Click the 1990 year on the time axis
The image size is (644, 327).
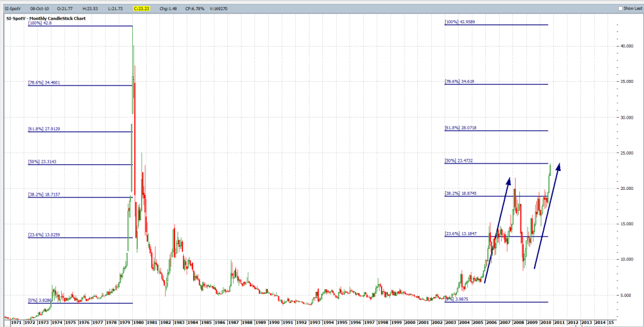(x=274, y=323)
